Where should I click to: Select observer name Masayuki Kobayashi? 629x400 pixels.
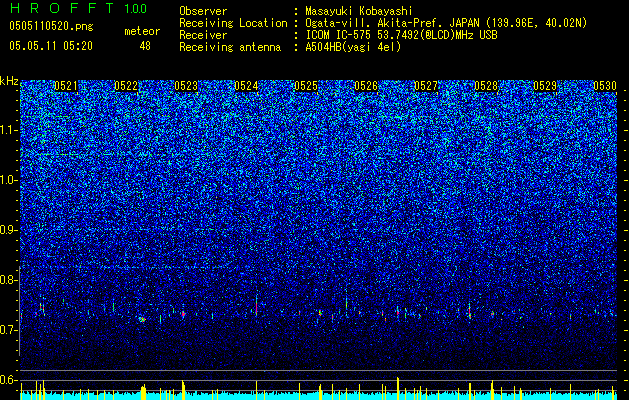click(359, 11)
